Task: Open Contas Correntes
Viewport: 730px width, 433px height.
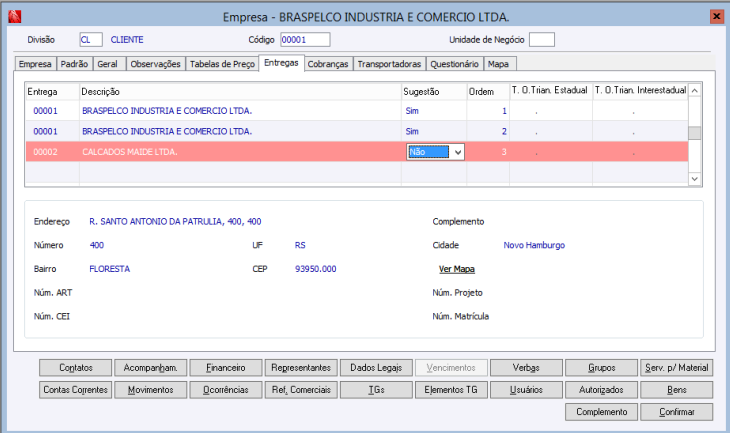Action: [75, 390]
